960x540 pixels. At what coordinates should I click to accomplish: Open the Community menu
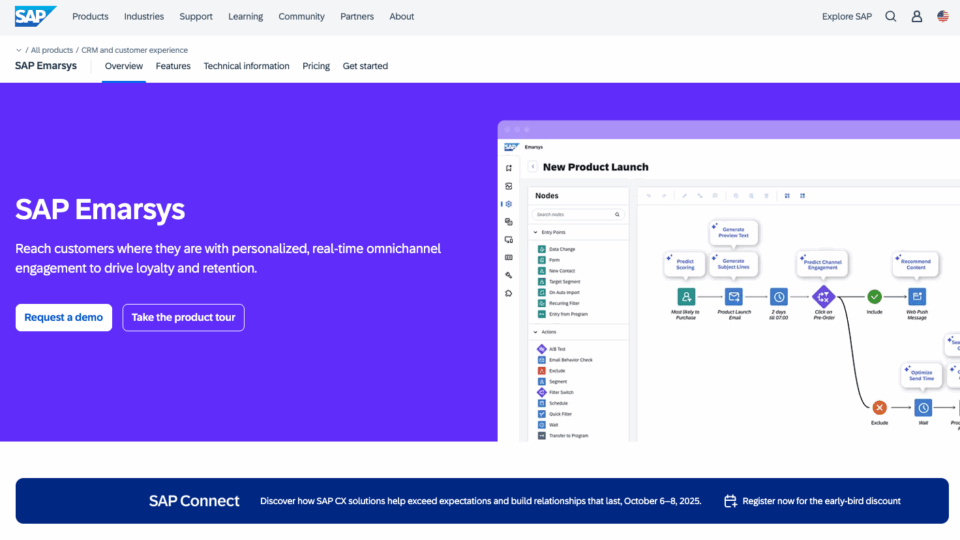point(301,17)
